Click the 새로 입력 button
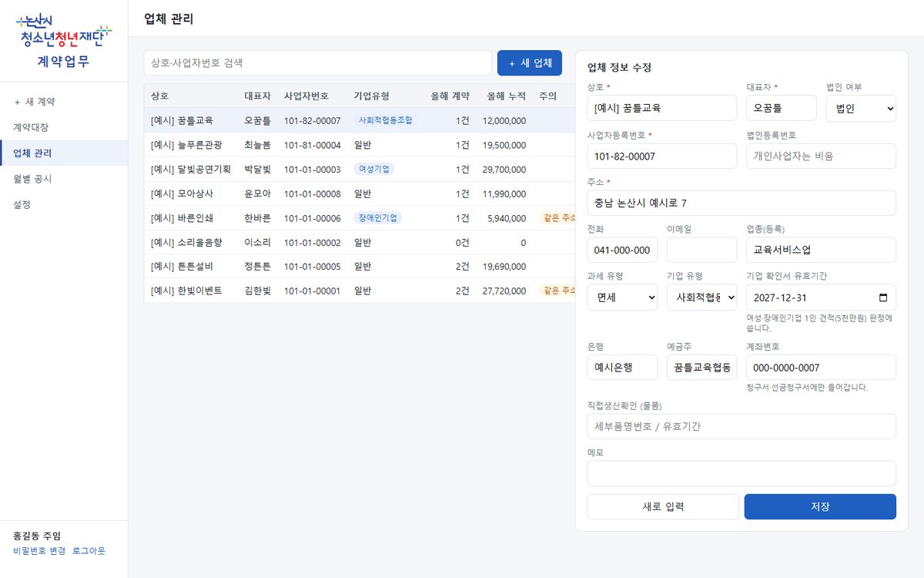 [x=663, y=507]
